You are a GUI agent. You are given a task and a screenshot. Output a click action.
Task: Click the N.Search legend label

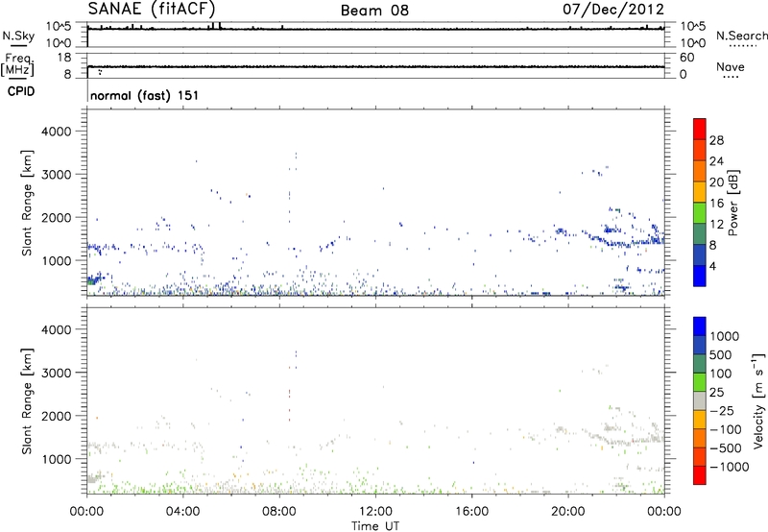(741, 36)
